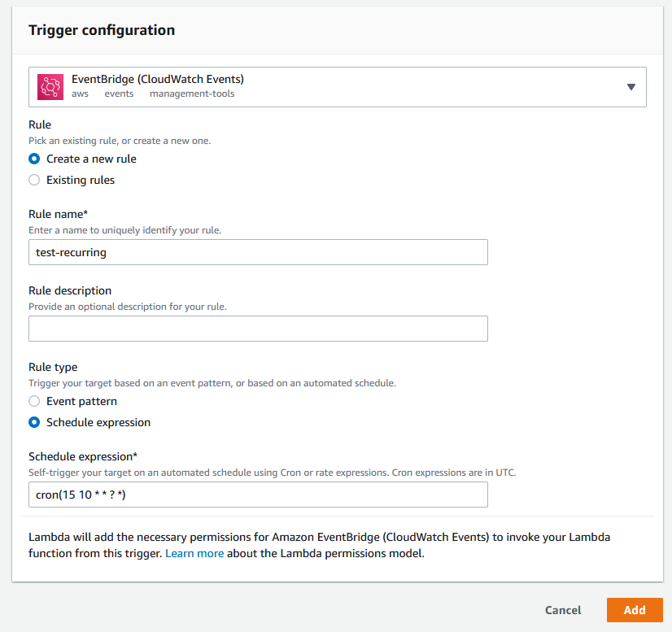Click the Schedule expression* field label
This screenshot has height=632, width=672.
click(83, 457)
